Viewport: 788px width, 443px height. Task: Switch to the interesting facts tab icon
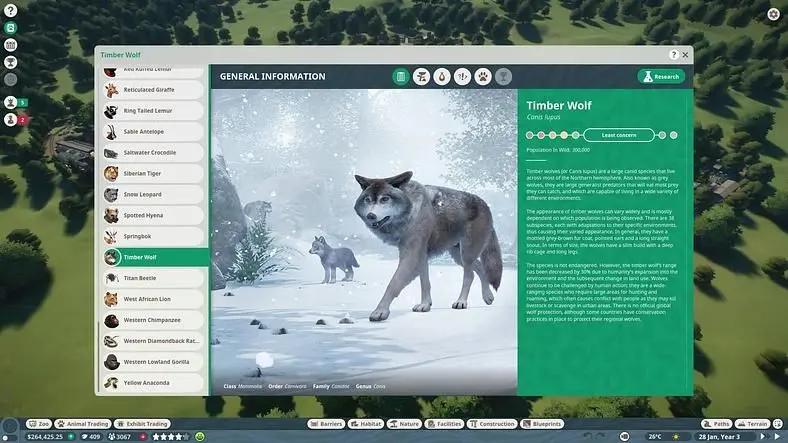tap(462, 76)
